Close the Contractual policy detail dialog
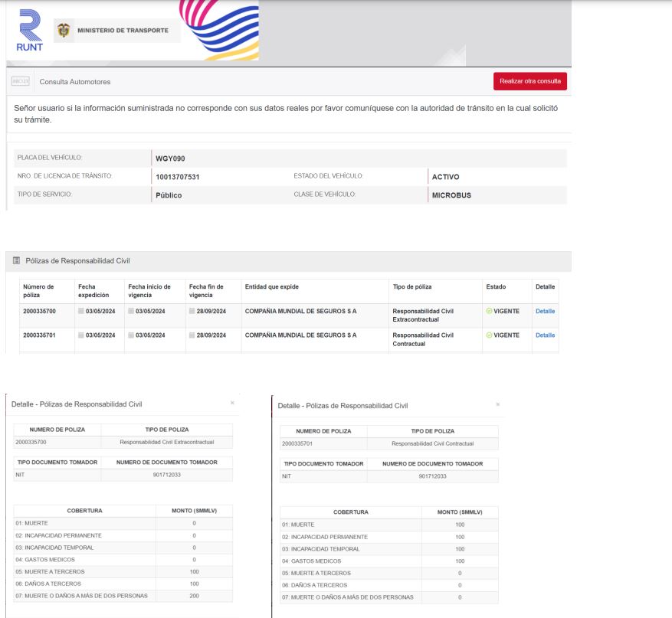 coord(497,404)
